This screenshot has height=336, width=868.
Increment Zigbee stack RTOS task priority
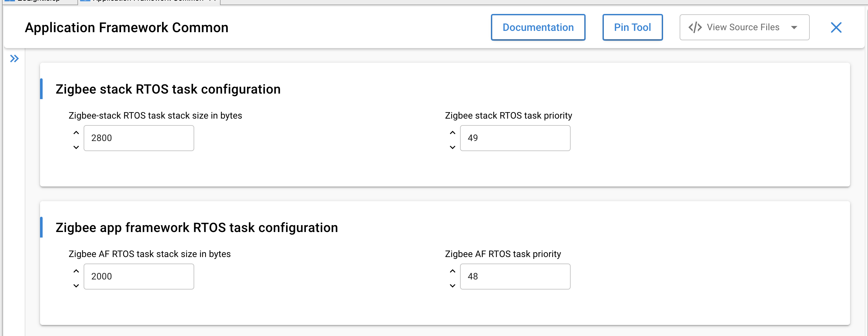click(x=453, y=133)
